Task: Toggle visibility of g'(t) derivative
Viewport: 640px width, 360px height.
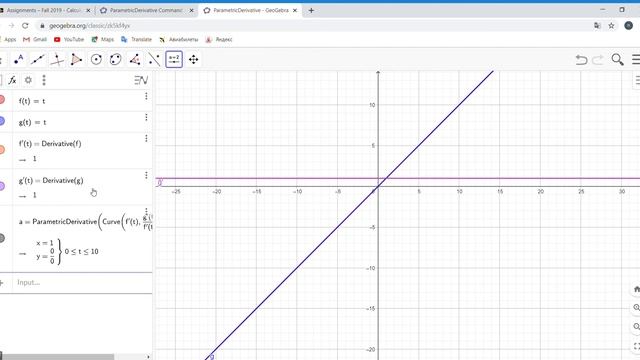Action: click(2, 186)
